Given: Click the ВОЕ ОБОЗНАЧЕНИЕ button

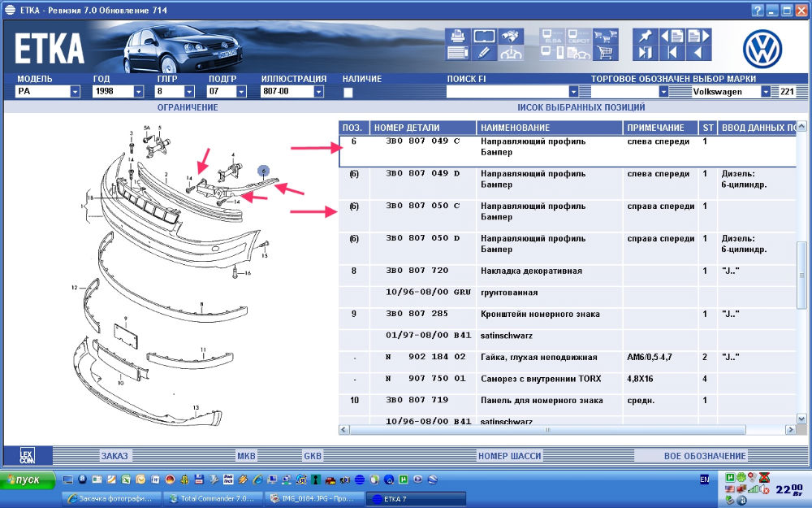Looking at the screenshot, I should point(705,456).
